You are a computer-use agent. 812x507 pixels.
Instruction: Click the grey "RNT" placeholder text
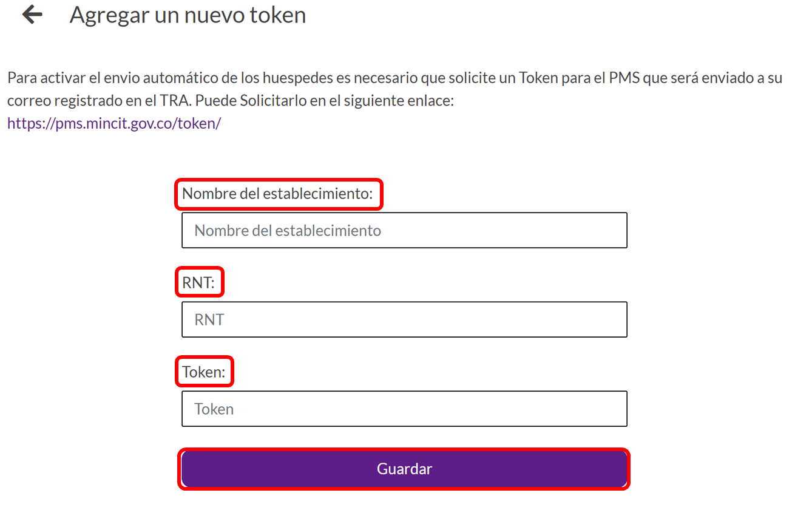209,320
